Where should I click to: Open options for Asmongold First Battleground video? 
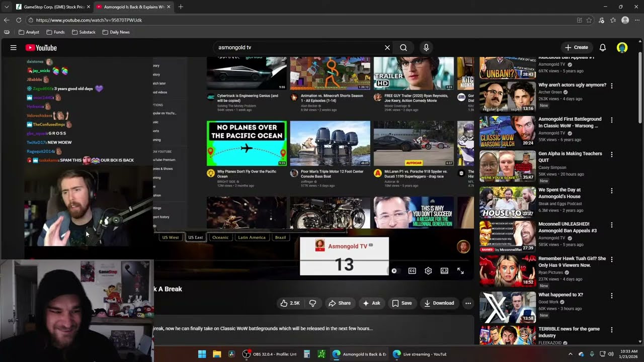[612, 120]
